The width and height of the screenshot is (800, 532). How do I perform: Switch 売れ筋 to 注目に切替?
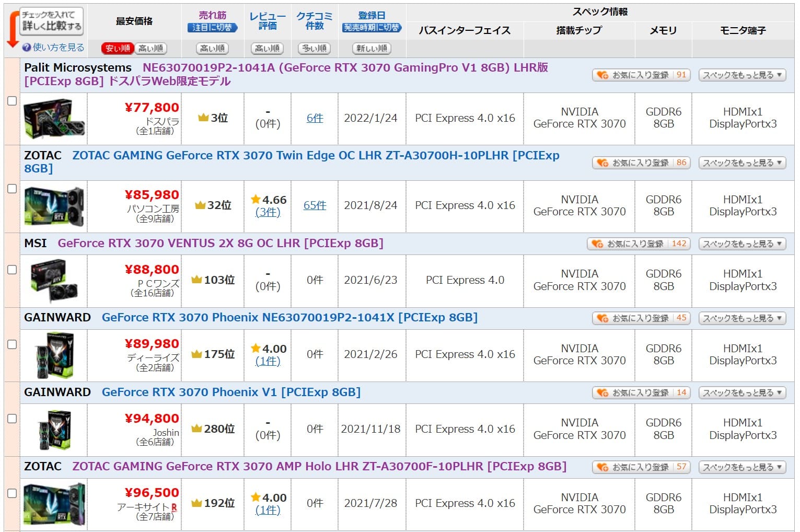pos(212,28)
